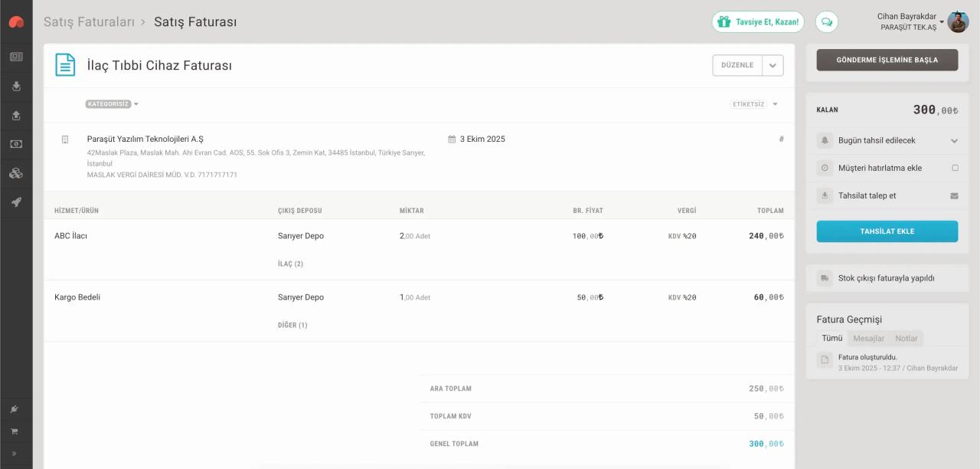
Task: Go back via Satış Faturaları breadcrumb
Action: (89, 22)
